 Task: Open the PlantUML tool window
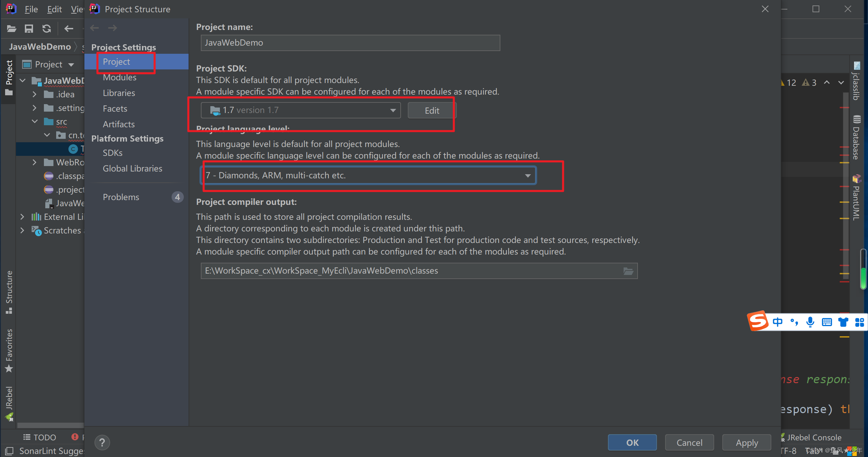(856, 197)
